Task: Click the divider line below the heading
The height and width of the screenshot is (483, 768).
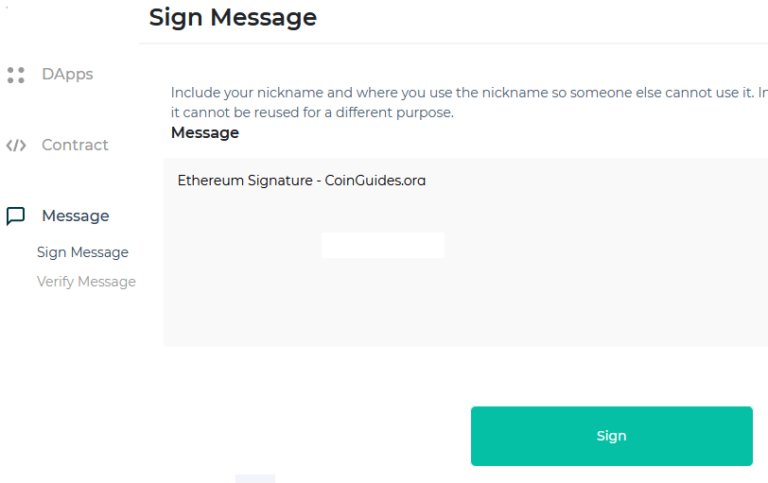Action: tap(453, 43)
